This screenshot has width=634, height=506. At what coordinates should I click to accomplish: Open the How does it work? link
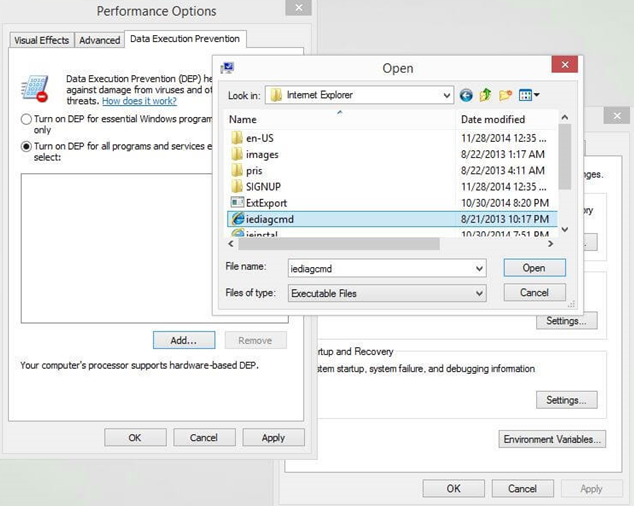(x=139, y=101)
